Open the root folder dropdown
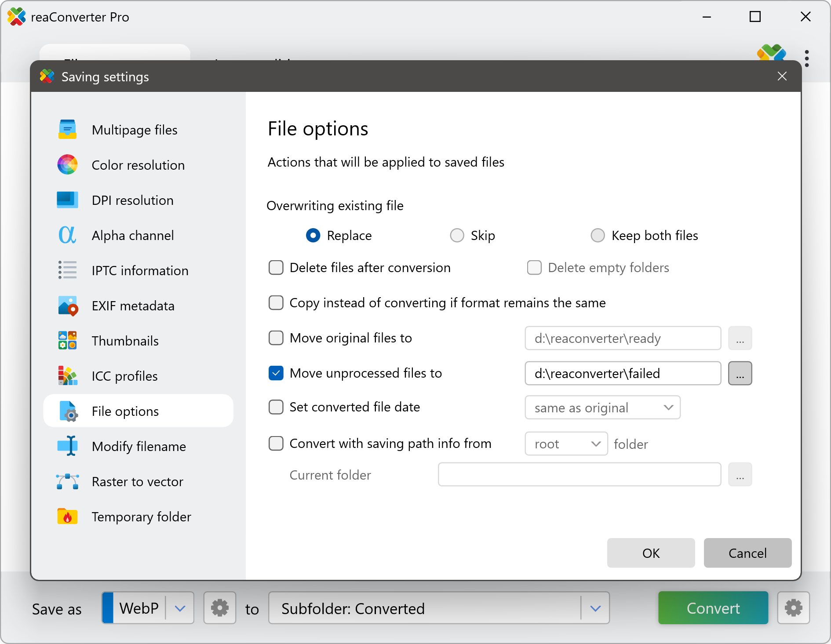 tap(566, 444)
